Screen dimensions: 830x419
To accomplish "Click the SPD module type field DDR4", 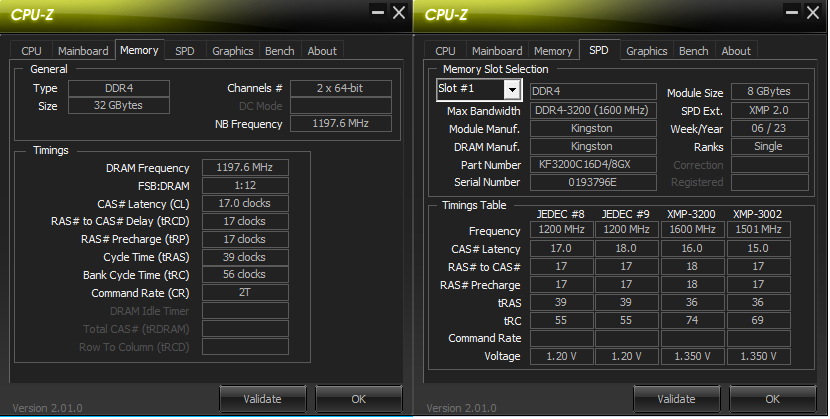I will [x=593, y=92].
